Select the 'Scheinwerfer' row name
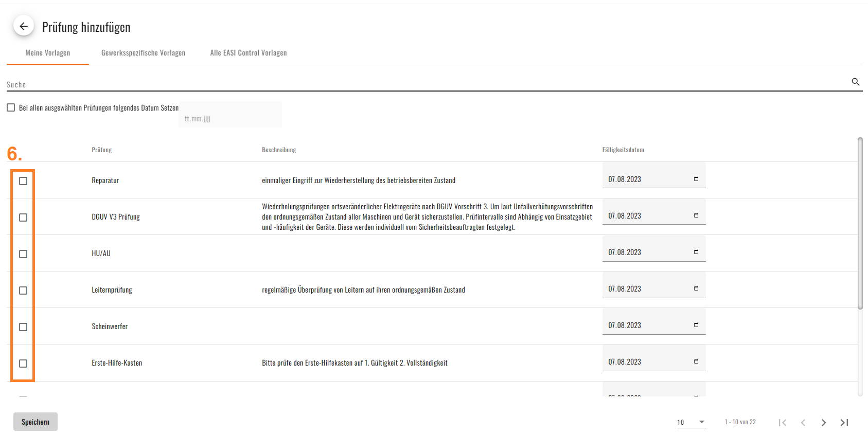The width and height of the screenshot is (868, 435). pos(110,327)
